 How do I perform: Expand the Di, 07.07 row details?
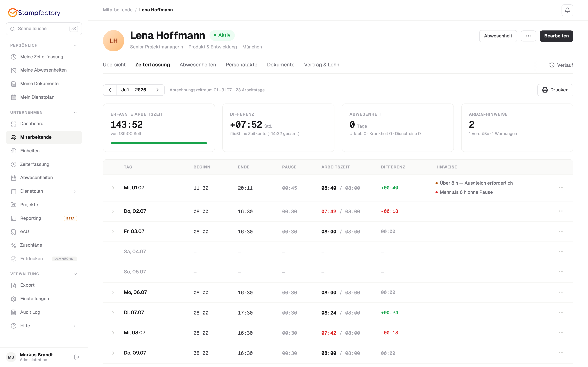[x=113, y=313]
